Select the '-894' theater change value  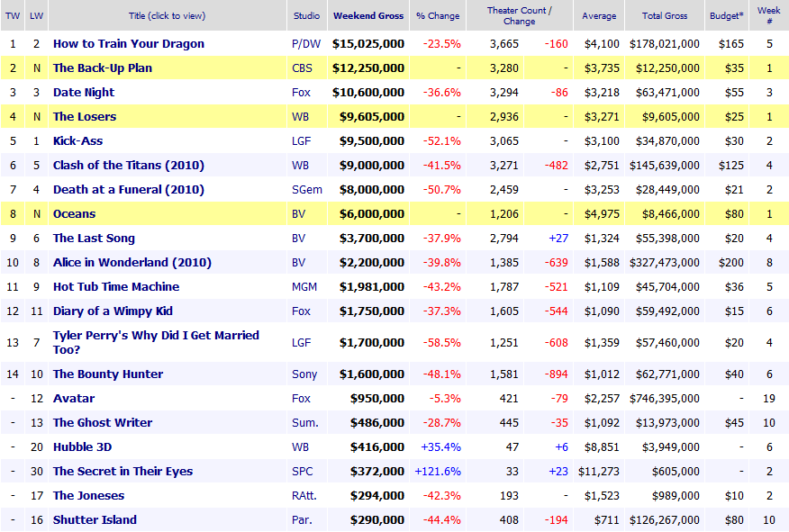pos(556,374)
